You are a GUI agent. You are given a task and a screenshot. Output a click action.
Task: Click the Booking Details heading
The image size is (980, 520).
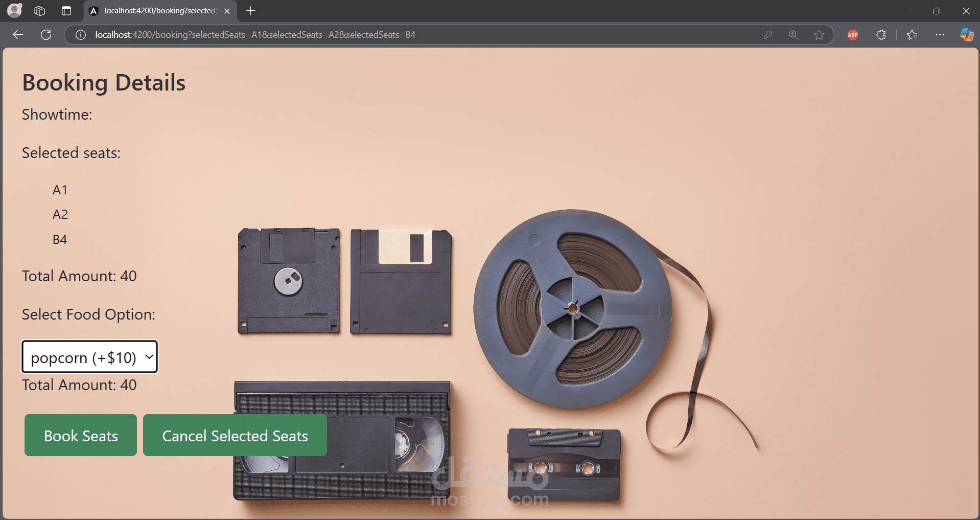104,83
